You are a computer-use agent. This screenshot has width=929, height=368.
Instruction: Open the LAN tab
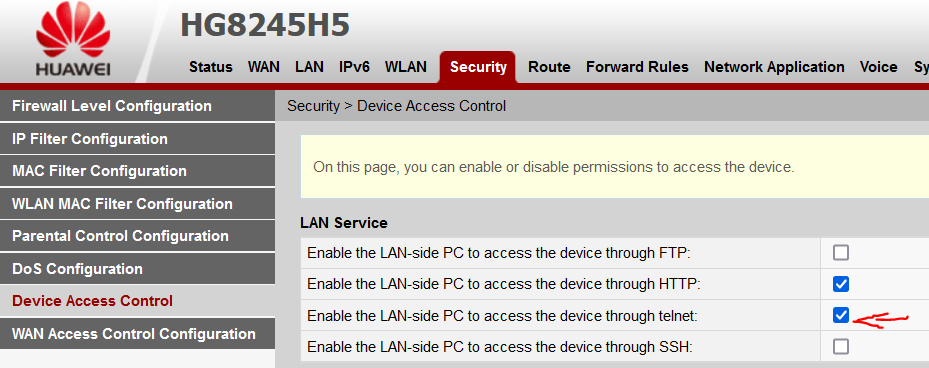coord(309,67)
